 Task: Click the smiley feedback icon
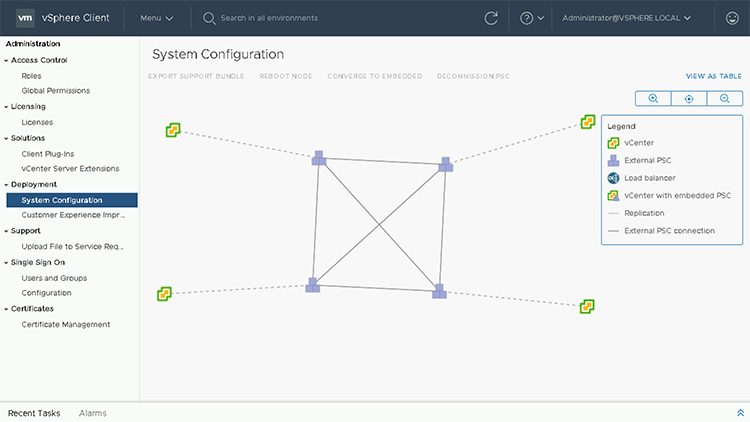[733, 18]
